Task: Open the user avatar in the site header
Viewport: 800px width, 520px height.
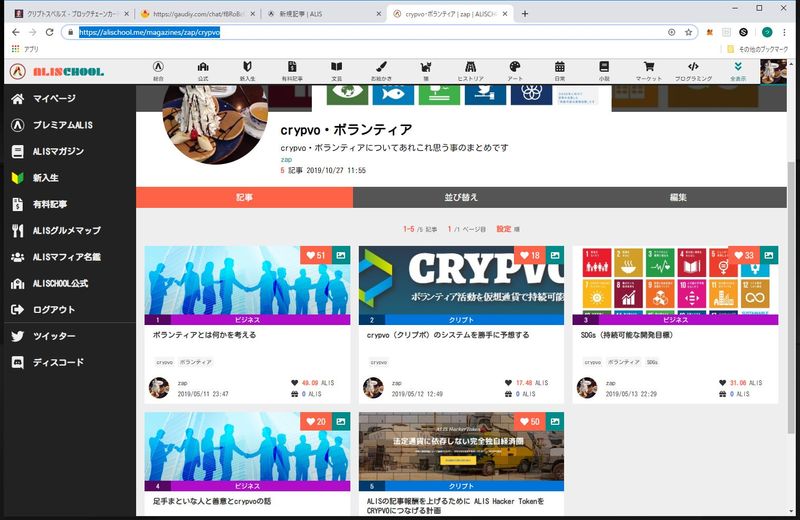Action: click(x=773, y=71)
